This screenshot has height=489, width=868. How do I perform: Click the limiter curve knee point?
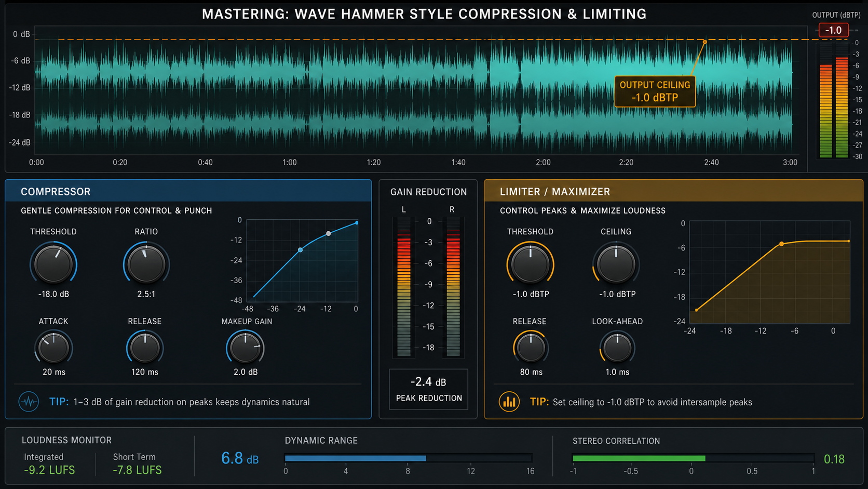(x=781, y=244)
